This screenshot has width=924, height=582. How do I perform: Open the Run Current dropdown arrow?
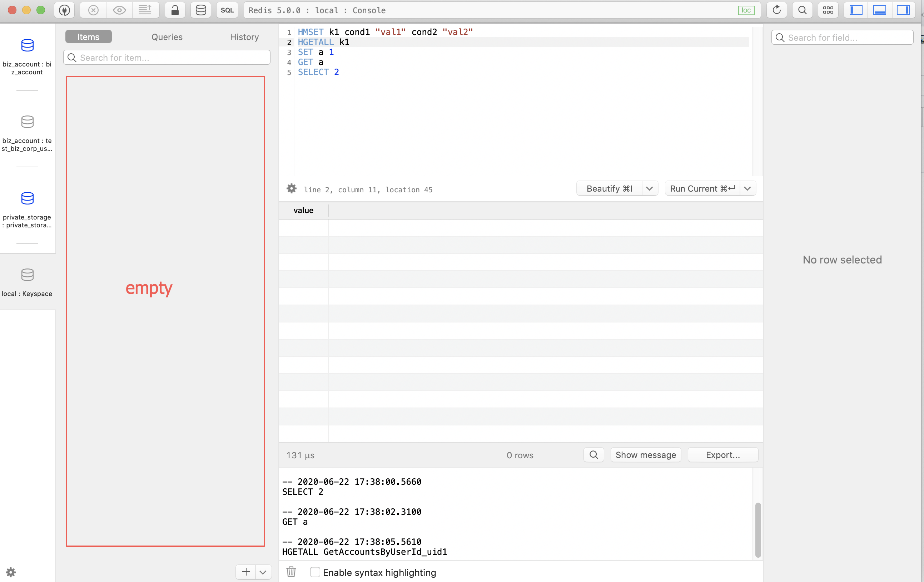747,188
